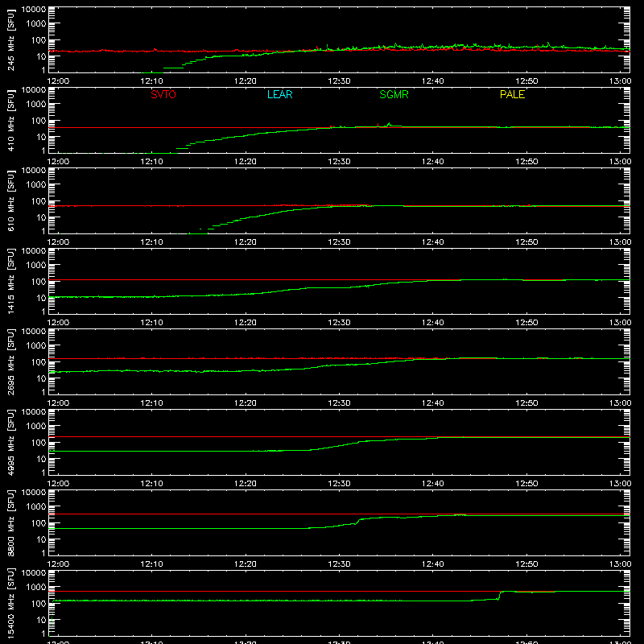Click 12:50 time label under 2695 MHz plot
The height and width of the screenshot is (644, 644).
click(x=526, y=403)
